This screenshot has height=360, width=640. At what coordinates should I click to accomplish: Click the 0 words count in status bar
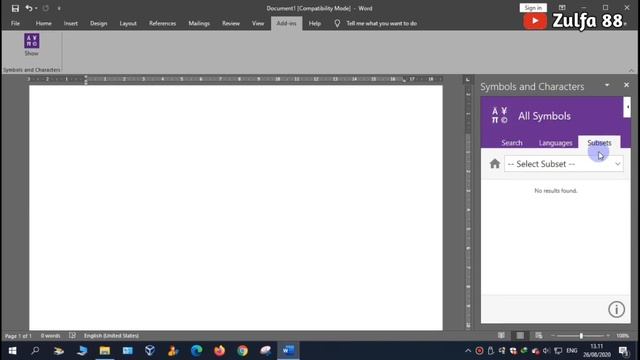click(x=50, y=336)
